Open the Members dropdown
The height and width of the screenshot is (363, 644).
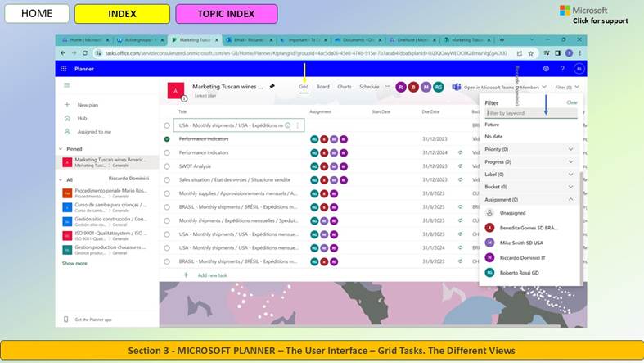pos(533,87)
